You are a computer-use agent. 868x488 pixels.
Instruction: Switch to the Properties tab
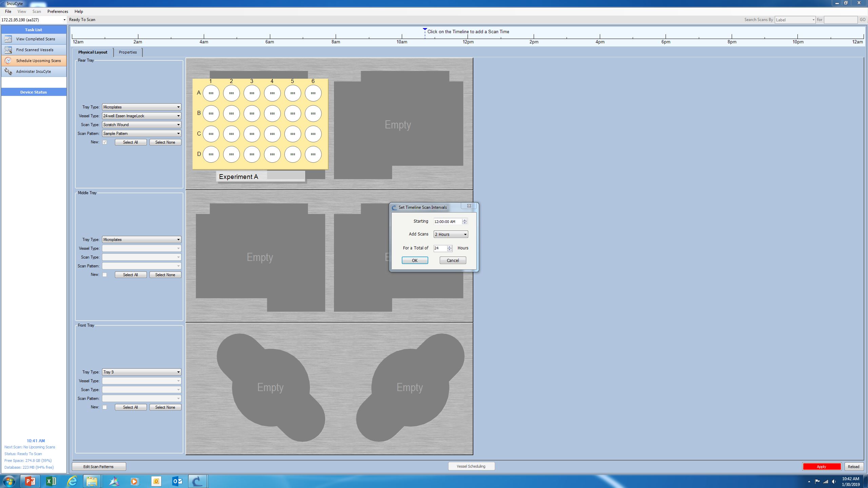[127, 52]
